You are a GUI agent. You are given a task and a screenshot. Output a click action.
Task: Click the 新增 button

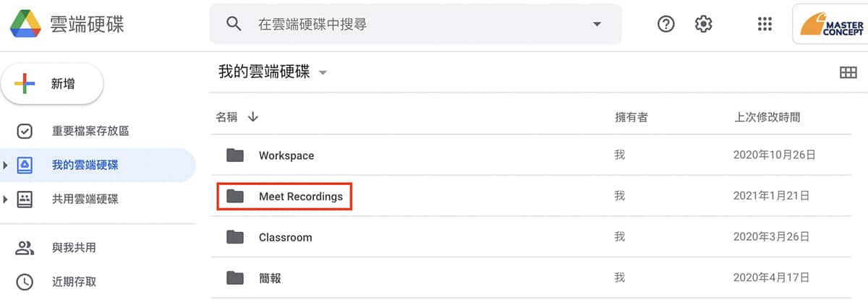pyautogui.click(x=53, y=84)
